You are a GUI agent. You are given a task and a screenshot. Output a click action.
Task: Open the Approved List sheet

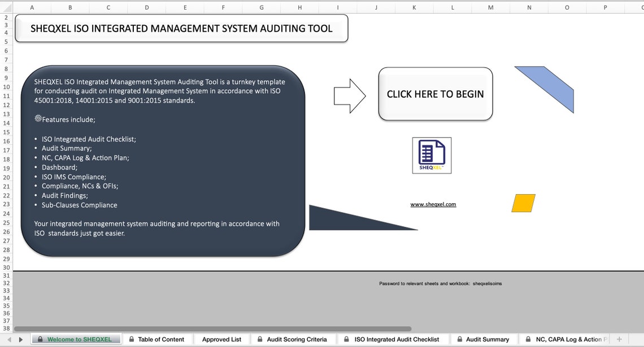221,339
